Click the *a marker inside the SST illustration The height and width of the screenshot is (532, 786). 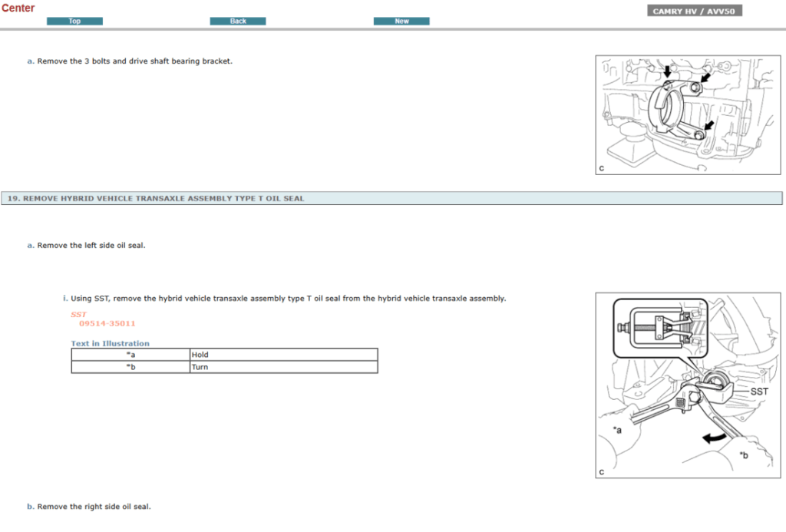click(617, 430)
